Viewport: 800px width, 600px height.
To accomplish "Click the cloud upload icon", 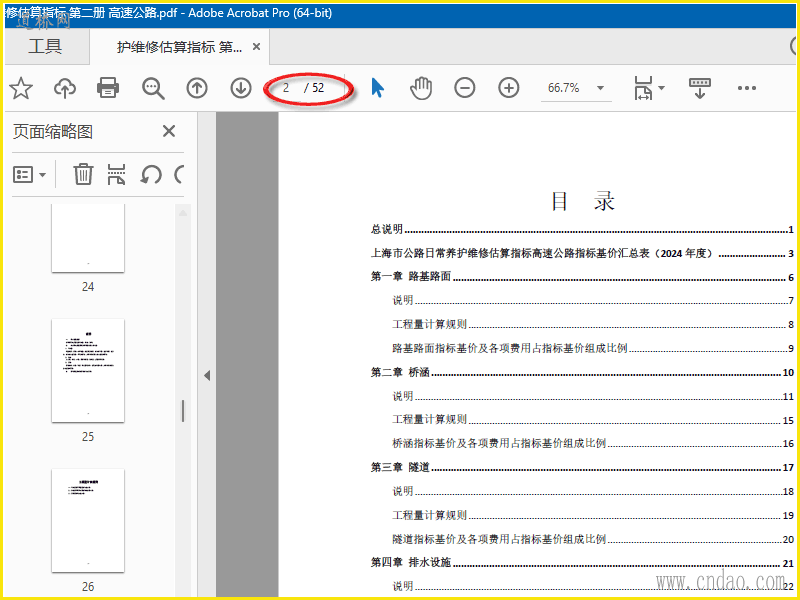I will click(65, 88).
